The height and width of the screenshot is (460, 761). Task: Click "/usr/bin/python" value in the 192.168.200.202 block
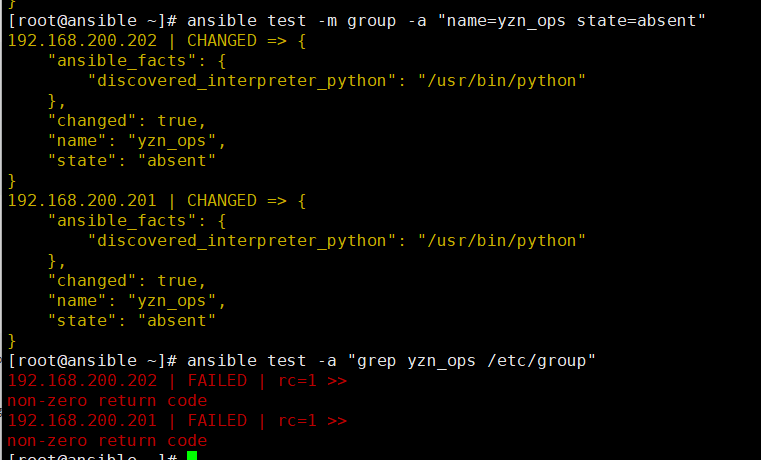click(x=502, y=81)
